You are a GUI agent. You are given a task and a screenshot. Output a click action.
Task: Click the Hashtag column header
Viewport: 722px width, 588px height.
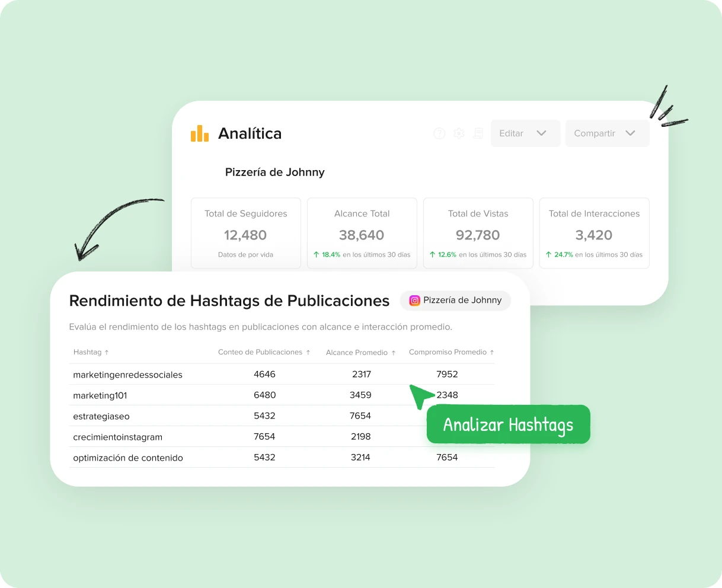pyautogui.click(x=87, y=352)
